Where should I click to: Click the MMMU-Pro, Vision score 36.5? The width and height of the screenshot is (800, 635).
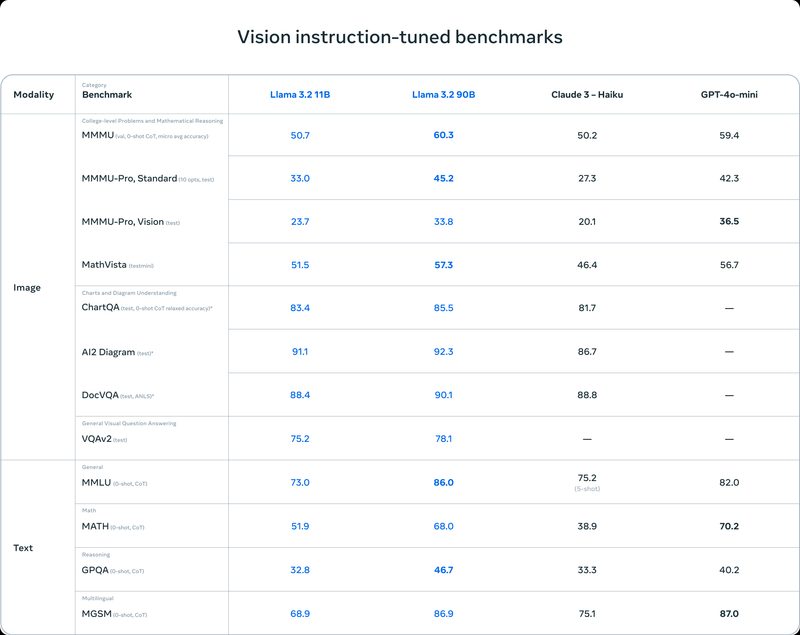click(728, 221)
